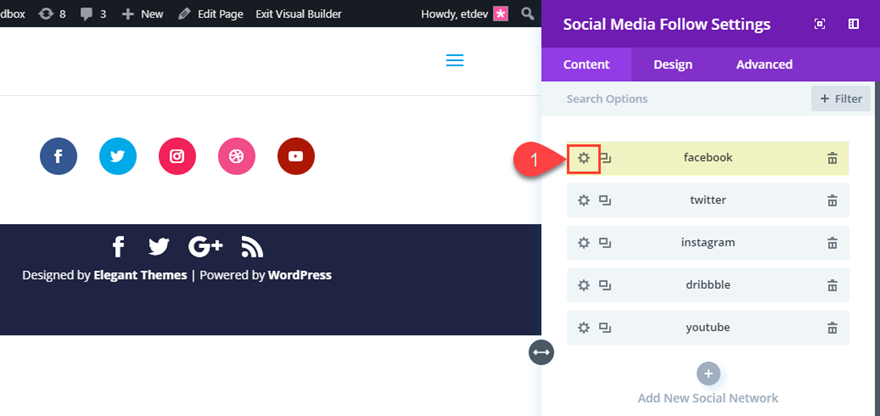This screenshot has width=880, height=416.
Task: Open instagram item settings gear
Action: [x=584, y=243]
